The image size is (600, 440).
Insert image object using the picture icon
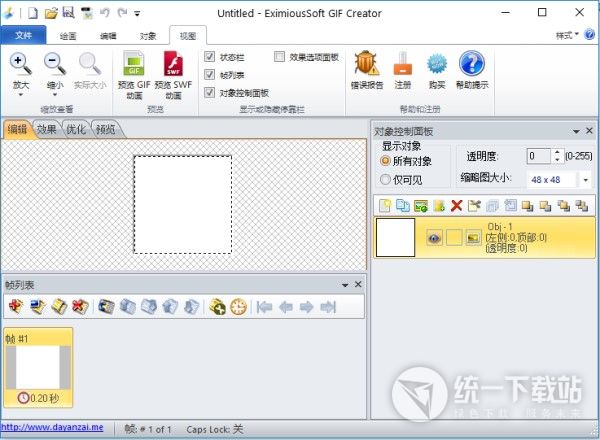(421, 206)
